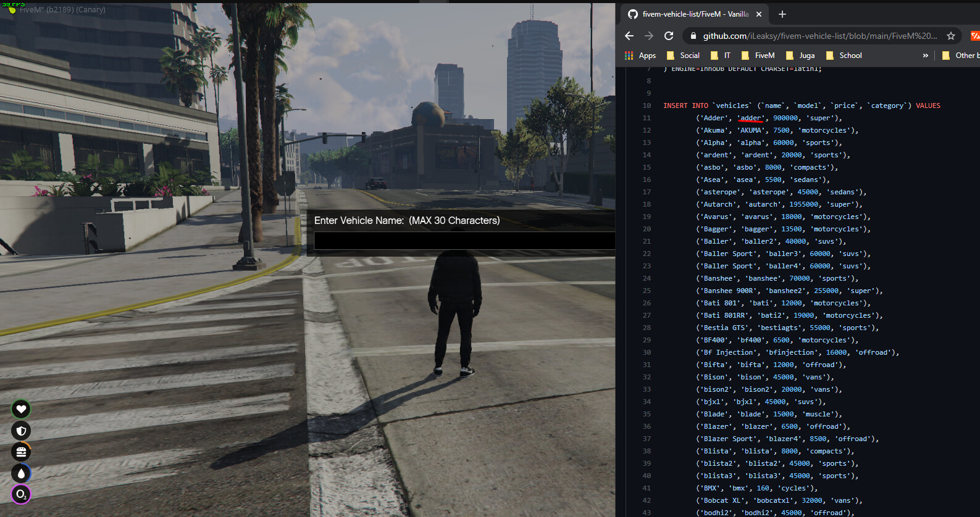Click the 'Asea' sedans code row
980x517 pixels.
click(763, 180)
